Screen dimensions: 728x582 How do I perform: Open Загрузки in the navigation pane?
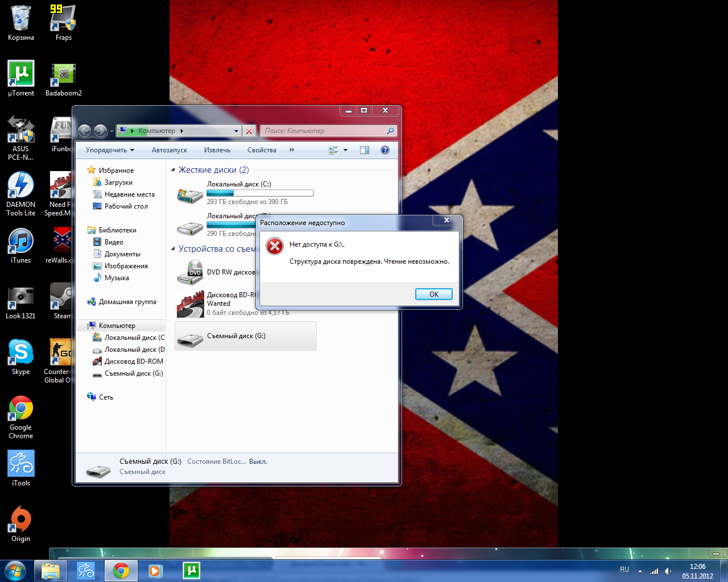(118, 182)
